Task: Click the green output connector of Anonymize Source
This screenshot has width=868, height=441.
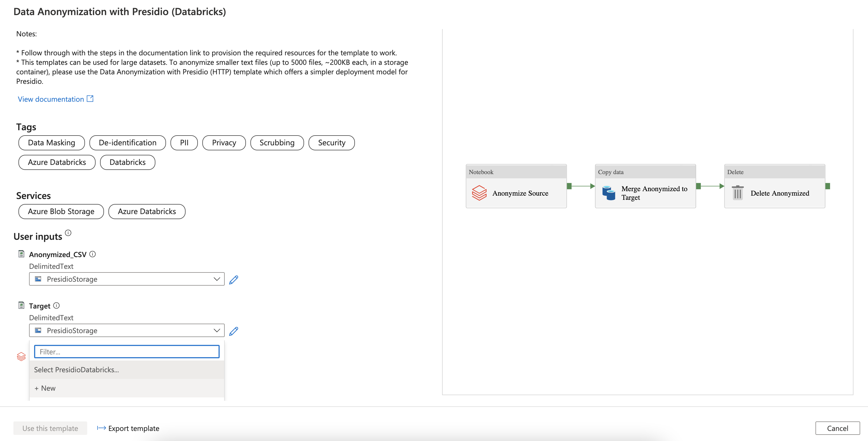Action: point(570,186)
